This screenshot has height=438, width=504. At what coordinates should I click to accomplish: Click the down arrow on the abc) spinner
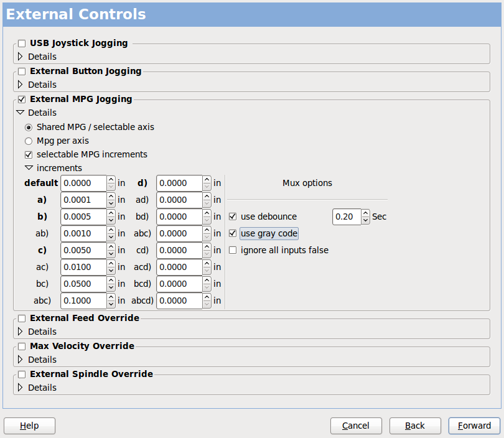pyautogui.click(x=111, y=304)
